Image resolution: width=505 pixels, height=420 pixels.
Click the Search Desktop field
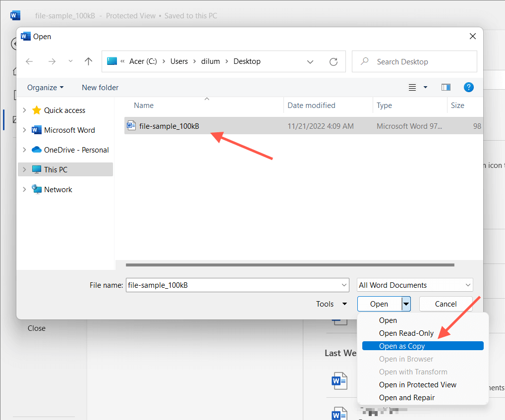click(414, 61)
